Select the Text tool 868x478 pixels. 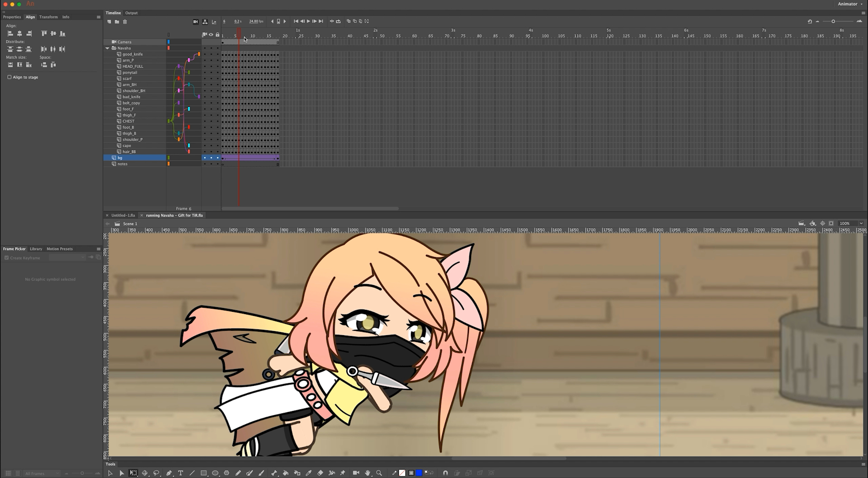pyautogui.click(x=180, y=473)
